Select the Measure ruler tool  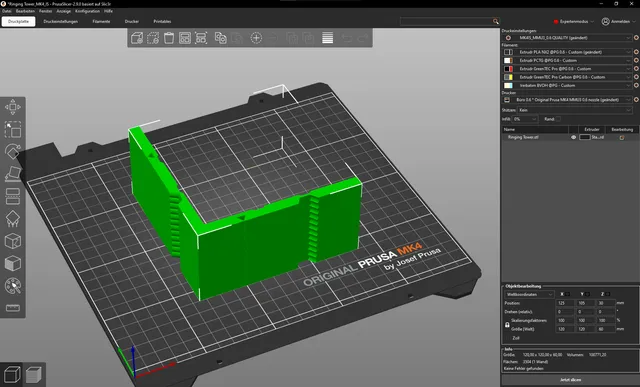click(x=13, y=308)
